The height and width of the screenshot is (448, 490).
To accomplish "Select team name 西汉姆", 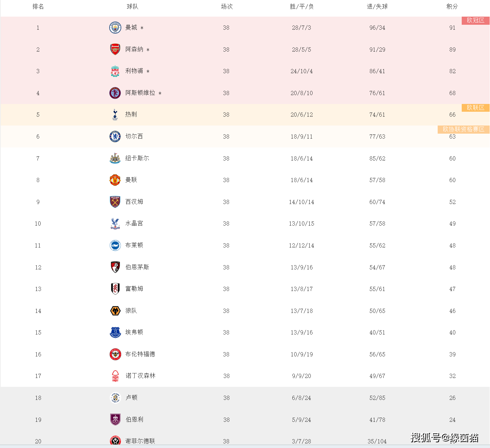I will [x=134, y=202].
